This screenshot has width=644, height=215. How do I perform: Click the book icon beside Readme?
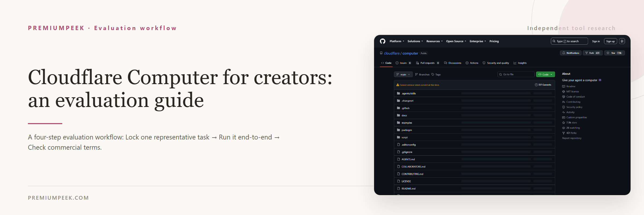tap(563, 86)
